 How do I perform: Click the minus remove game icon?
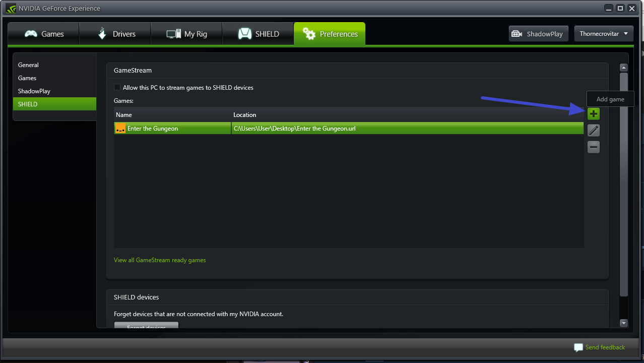(x=594, y=147)
